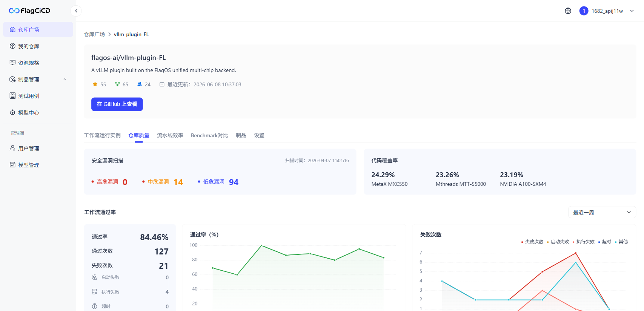Collapse the sidebar with the arrow button
The image size is (644, 311).
[x=76, y=11]
